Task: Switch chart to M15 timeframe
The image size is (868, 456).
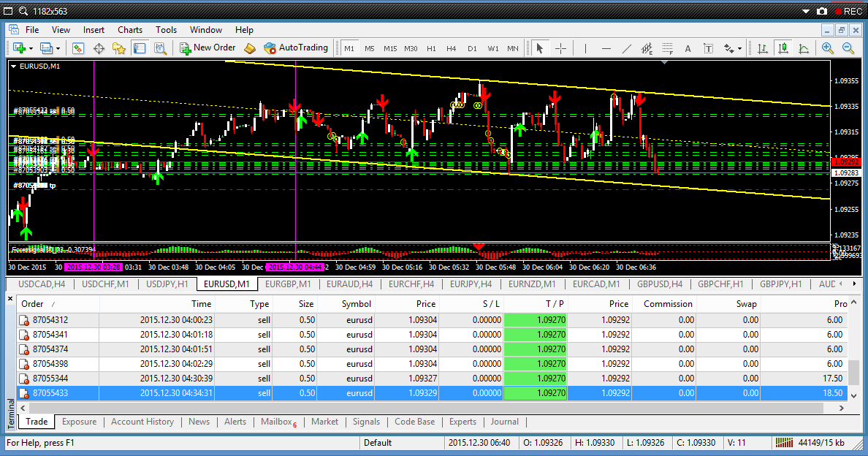Action: click(x=390, y=49)
